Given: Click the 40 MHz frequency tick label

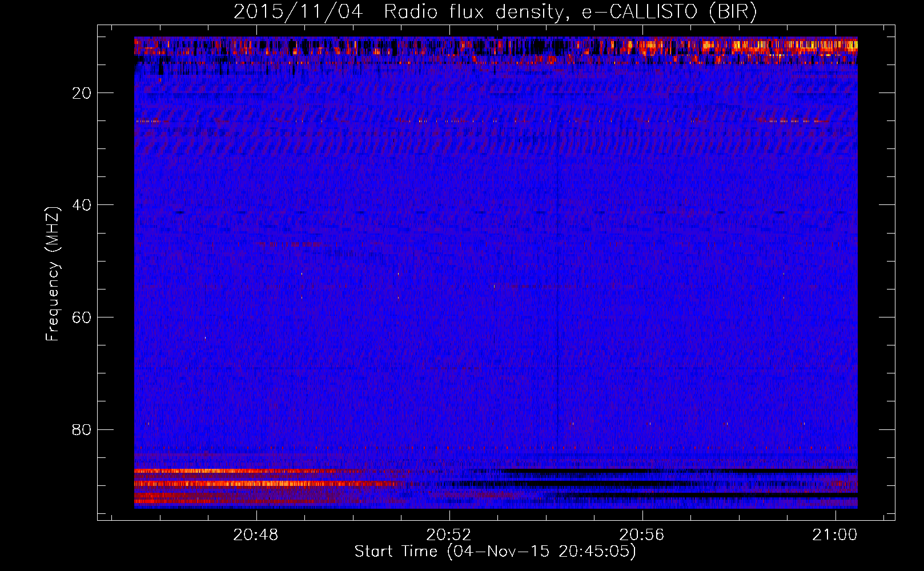Looking at the screenshot, I should (82, 205).
